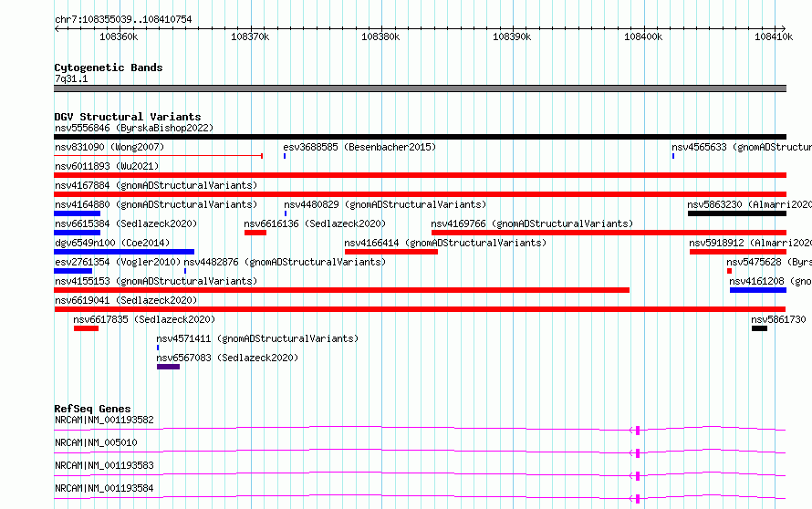The width and height of the screenshot is (812, 509).
Task: Open variant nsv831090 (Wong2007)
Action: [x=109, y=147]
